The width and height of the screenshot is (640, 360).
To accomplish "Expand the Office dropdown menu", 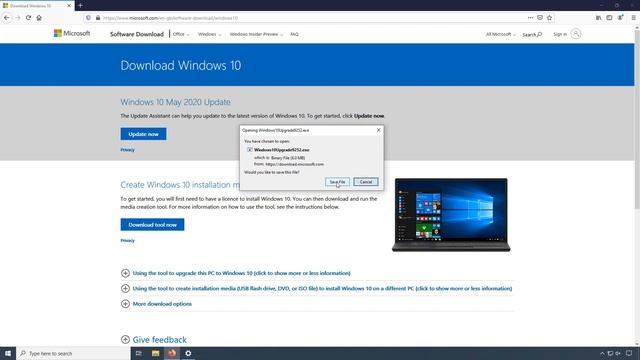I will pos(181,34).
